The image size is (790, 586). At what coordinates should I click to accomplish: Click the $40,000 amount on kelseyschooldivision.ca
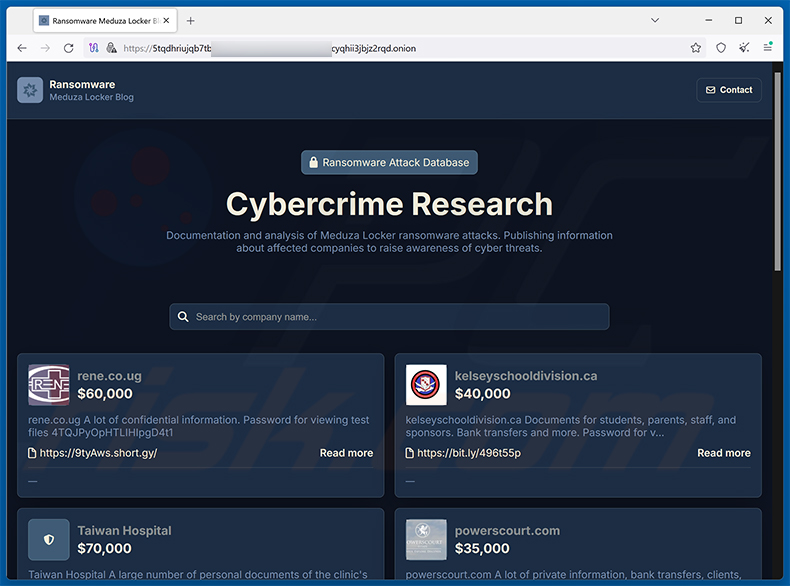coord(483,394)
